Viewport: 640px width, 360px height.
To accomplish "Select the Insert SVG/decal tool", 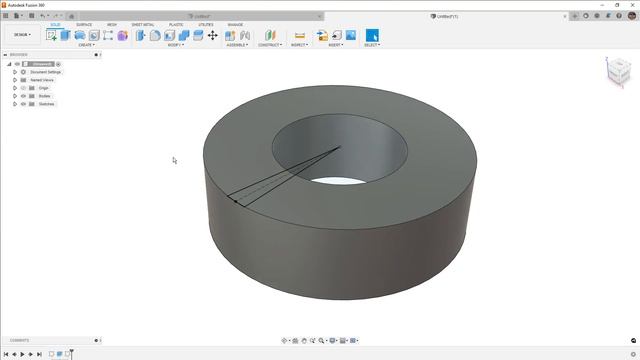I will pos(337,36).
